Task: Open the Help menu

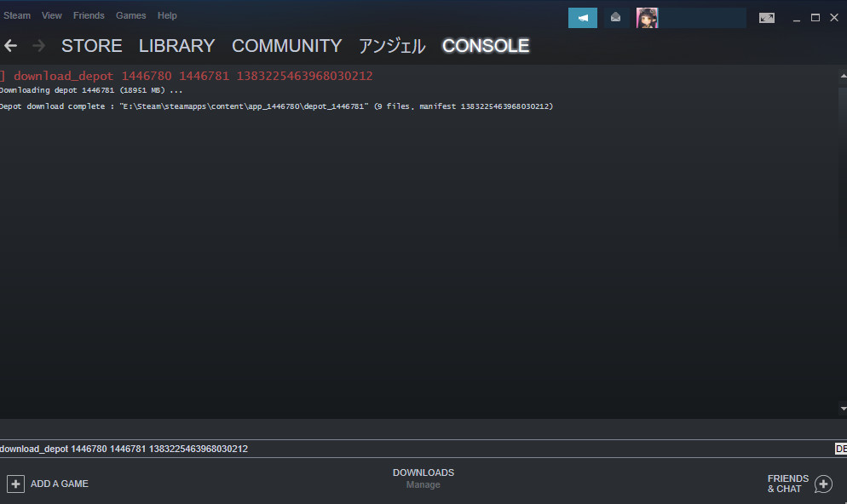Action: point(167,15)
